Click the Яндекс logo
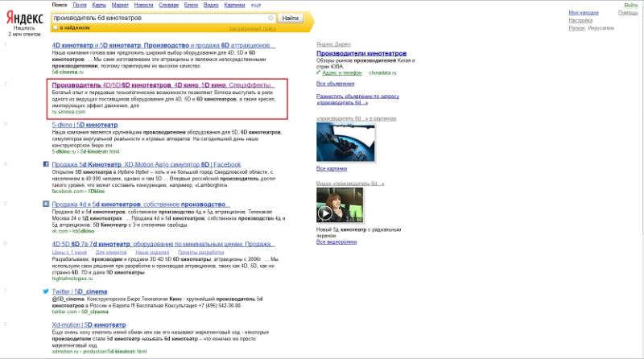The height and width of the screenshot is (359, 644). pyautogui.click(x=25, y=18)
